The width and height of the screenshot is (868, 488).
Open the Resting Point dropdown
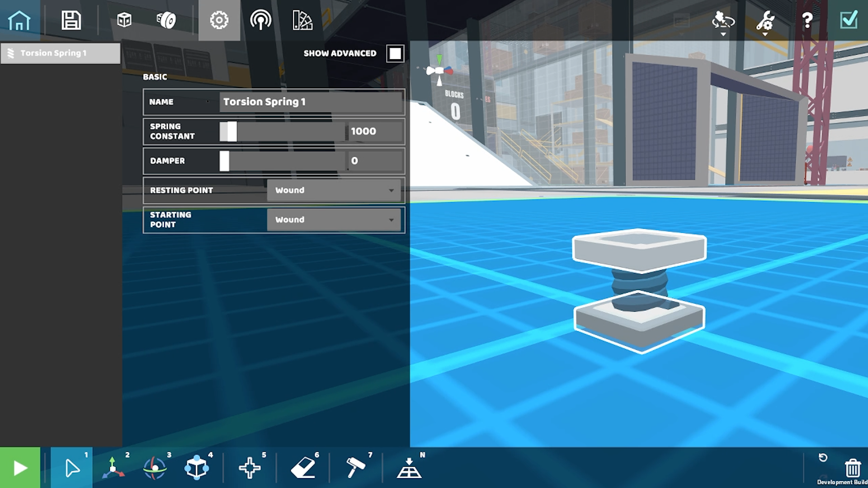334,190
